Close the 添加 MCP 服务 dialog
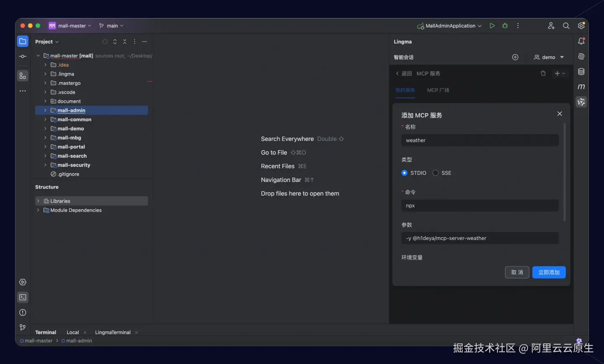604x364 pixels. [560, 114]
